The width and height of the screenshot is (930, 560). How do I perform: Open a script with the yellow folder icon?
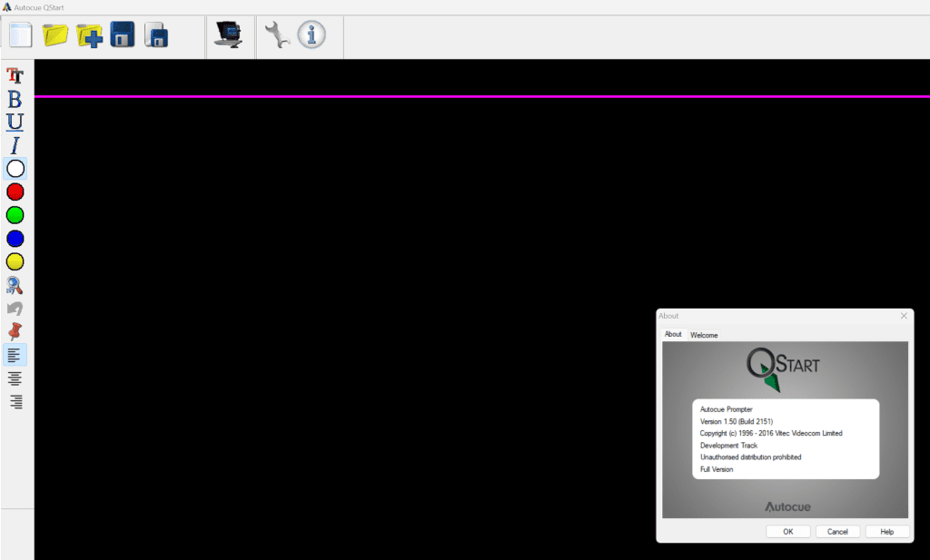pyautogui.click(x=55, y=35)
